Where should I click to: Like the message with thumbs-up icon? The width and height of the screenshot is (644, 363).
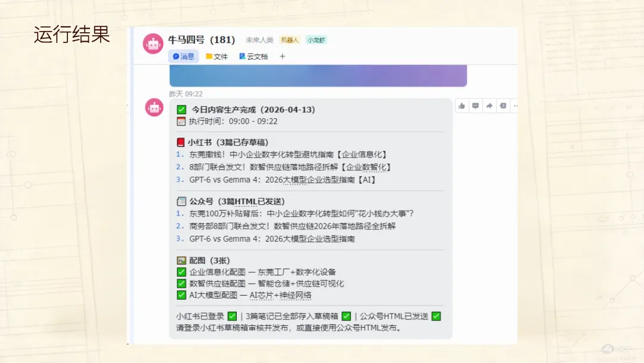462,106
